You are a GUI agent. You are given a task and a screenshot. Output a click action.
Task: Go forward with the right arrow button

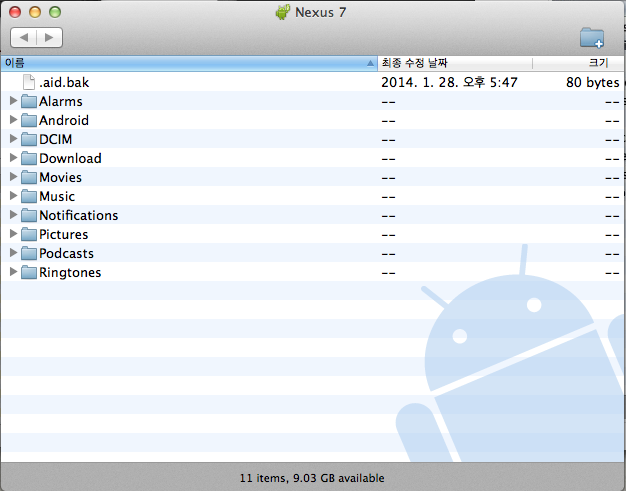point(49,38)
